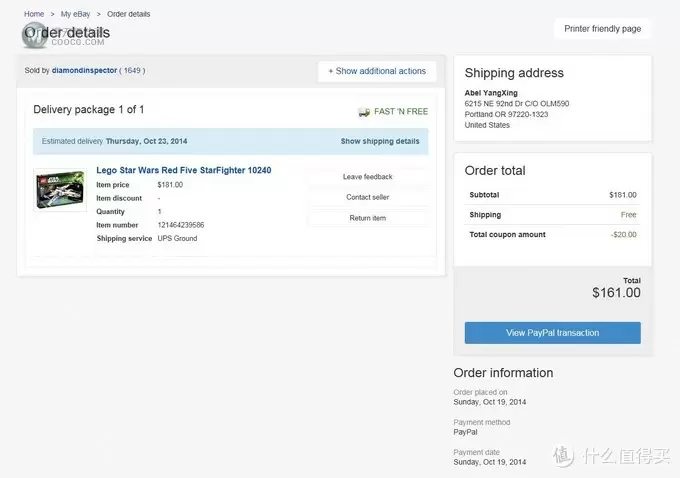Click Delivery package 1 of 1 heading

(x=88, y=109)
